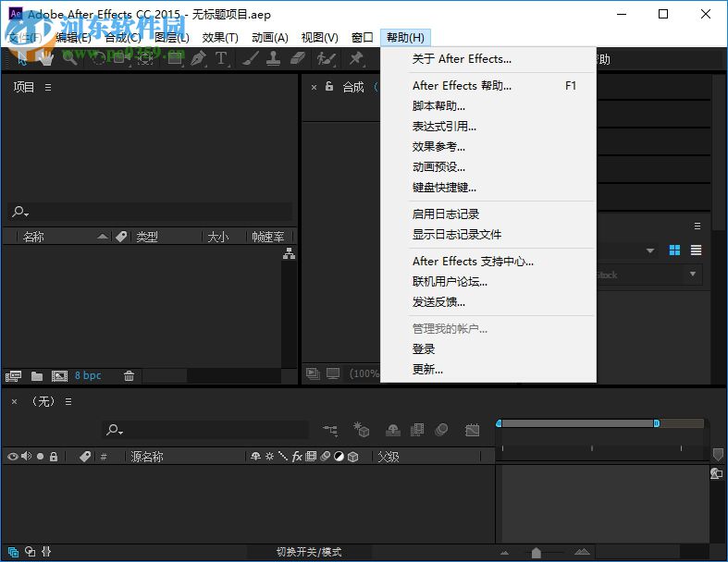Image resolution: width=728 pixels, height=562 pixels.
Task: Open the Project panel menu
Action: [48, 87]
